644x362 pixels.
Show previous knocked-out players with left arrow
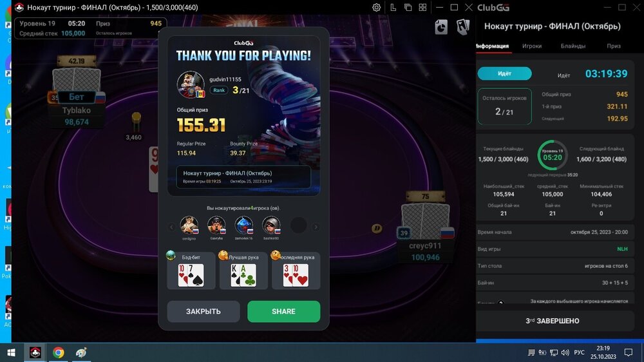click(172, 227)
